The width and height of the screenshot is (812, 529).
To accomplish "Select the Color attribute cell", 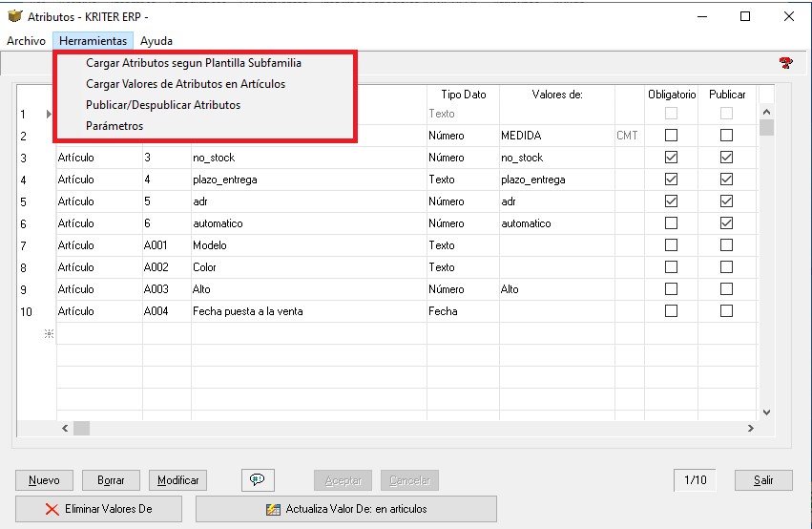I will [x=309, y=267].
